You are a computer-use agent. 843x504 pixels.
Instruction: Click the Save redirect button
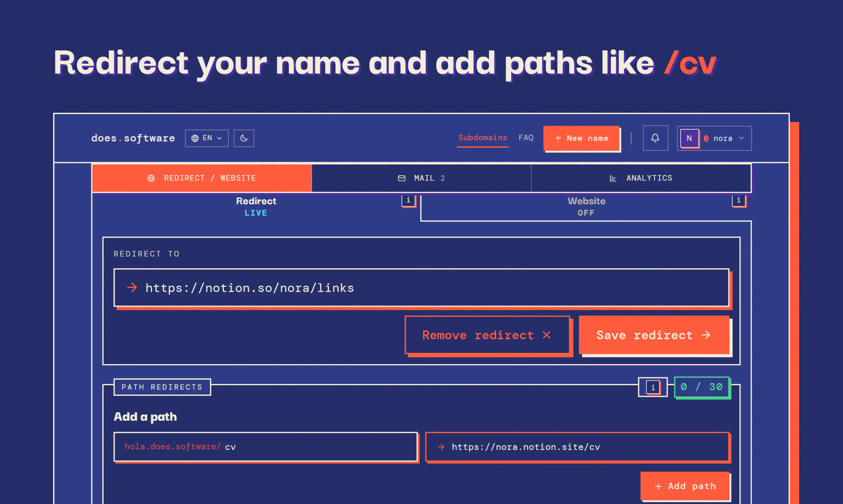point(654,335)
